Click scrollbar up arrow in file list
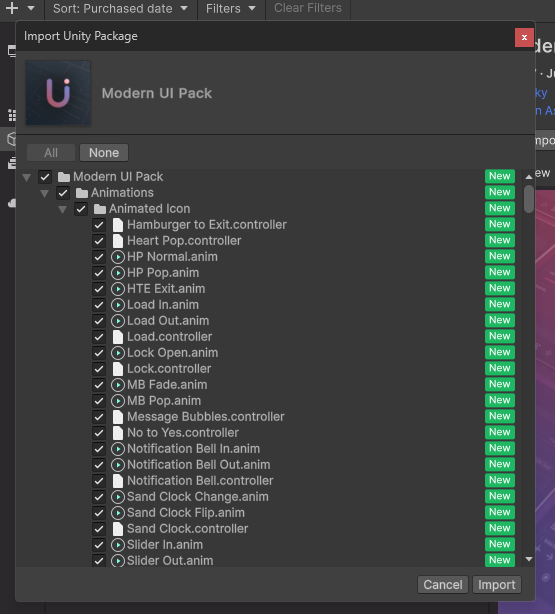 click(x=529, y=177)
